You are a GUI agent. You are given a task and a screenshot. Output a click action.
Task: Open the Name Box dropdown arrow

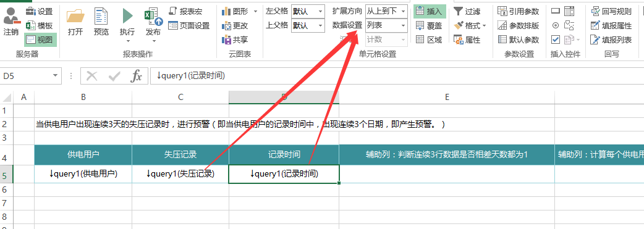coord(56,76)
